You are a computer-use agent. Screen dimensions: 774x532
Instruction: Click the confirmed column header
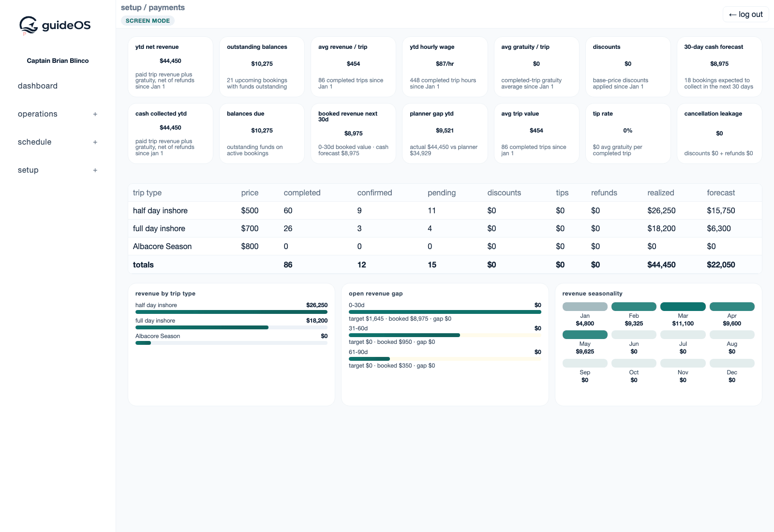pyautogui.click(x=374, y=192)
